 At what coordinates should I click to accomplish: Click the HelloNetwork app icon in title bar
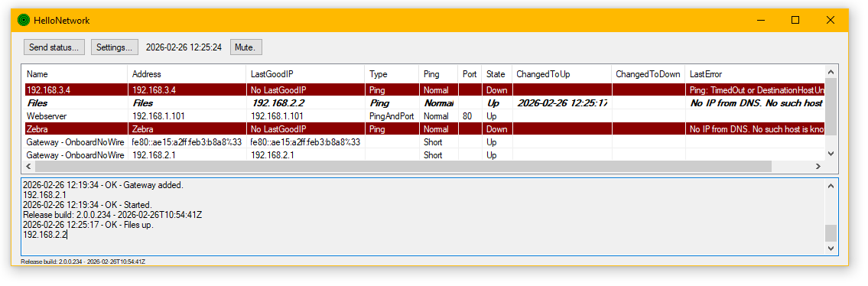[23, 21]
